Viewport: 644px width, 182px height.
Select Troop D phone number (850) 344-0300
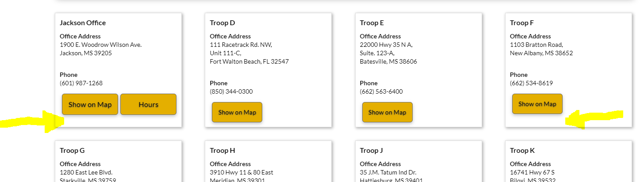click(x=231, y=91)
